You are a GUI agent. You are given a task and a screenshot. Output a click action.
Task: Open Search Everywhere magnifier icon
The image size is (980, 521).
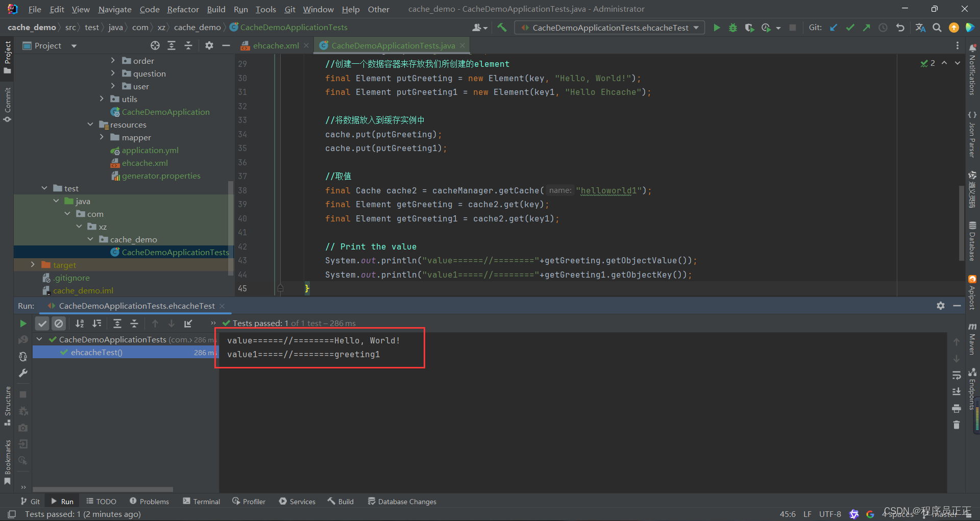pyautogui.click(x=937, y=28)
